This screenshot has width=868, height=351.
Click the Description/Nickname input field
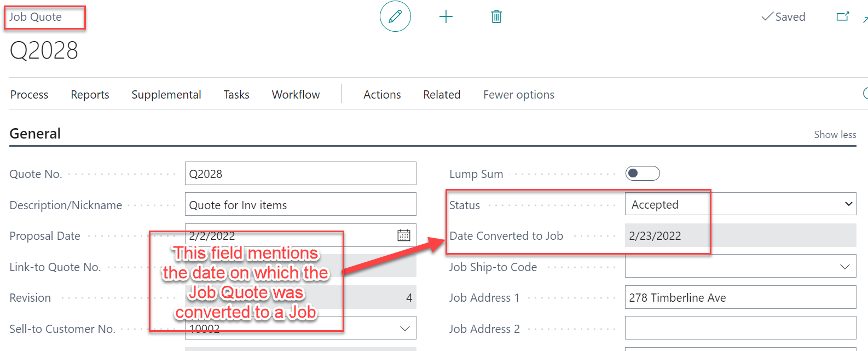[300, 205]
